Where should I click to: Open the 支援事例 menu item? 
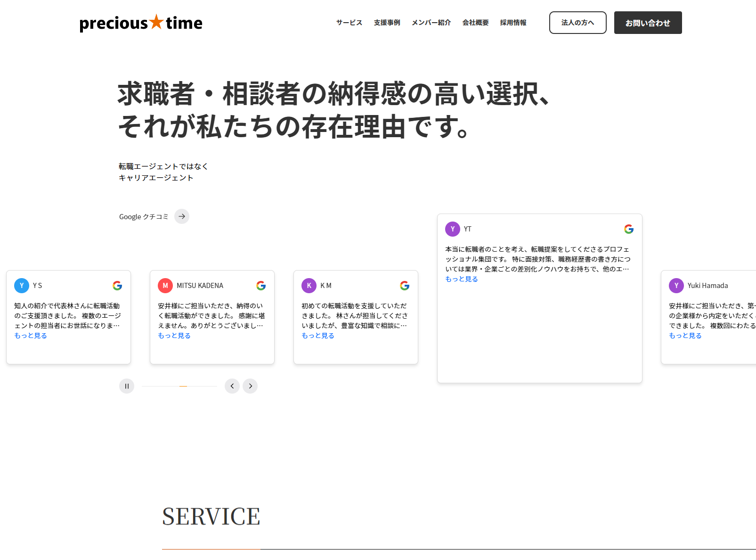tap(387, 23)
